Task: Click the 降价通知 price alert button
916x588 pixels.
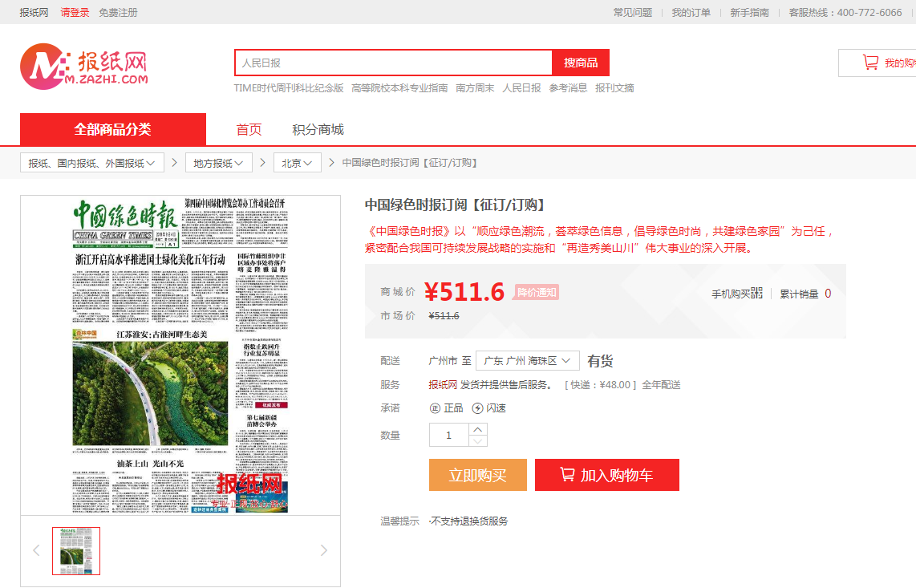Action: pos(537,292)
